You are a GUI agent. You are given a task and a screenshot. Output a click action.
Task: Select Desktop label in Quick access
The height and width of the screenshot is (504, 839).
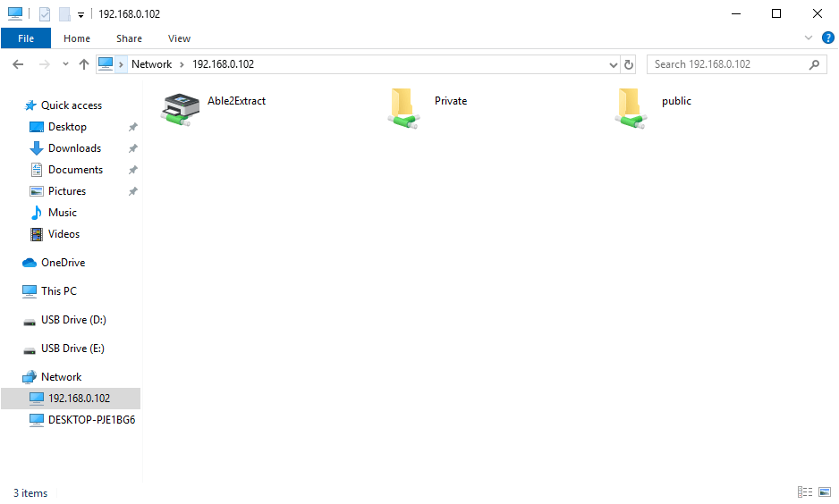(67, 127)
